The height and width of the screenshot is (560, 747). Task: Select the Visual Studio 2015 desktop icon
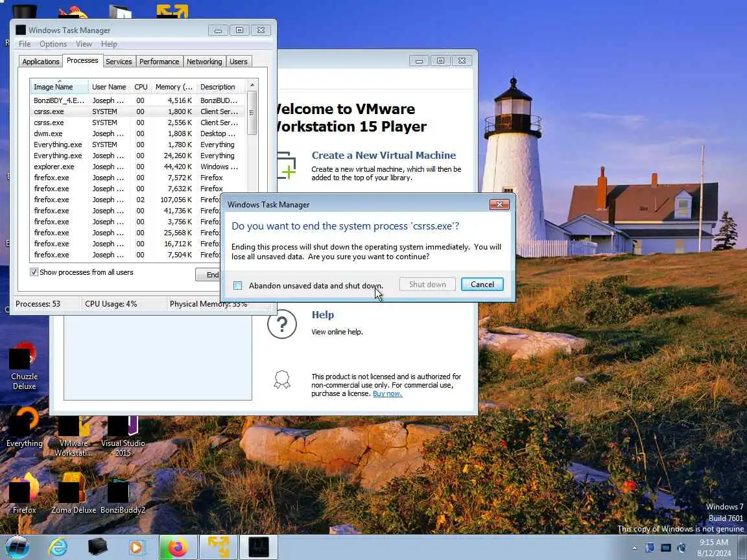[123, 435]
